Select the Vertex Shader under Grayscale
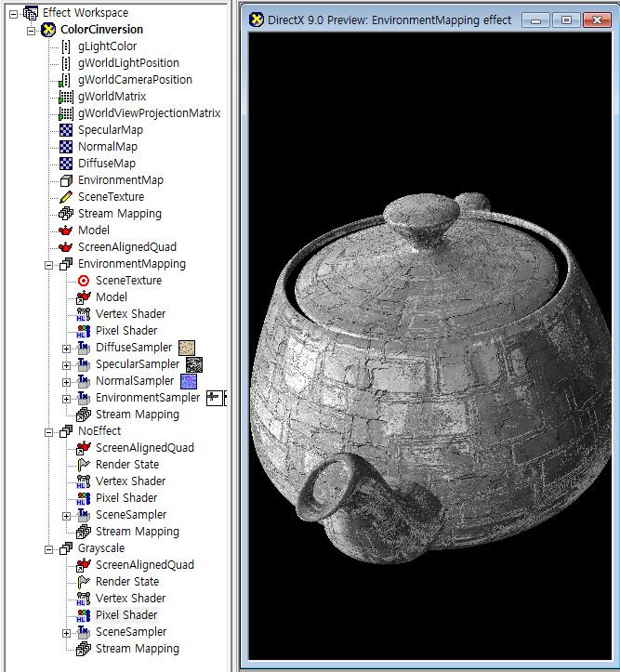This screenshot has width=620, height=672. tap(130, 599)
